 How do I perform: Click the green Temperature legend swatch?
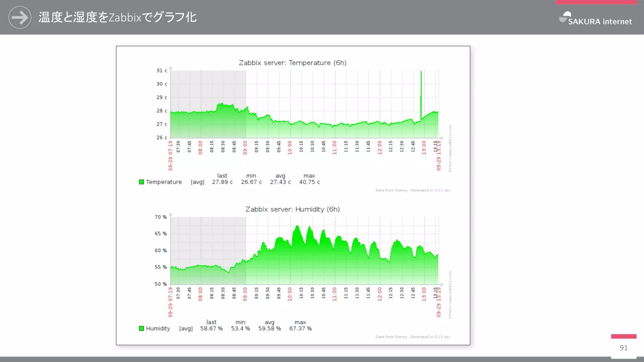(142, 182)
